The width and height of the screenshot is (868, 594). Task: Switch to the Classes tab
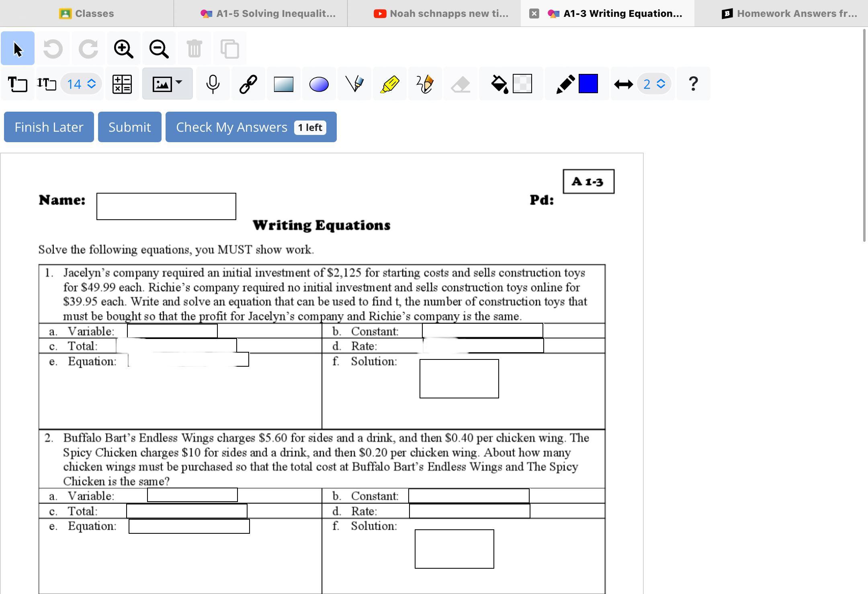click(87, 13)
